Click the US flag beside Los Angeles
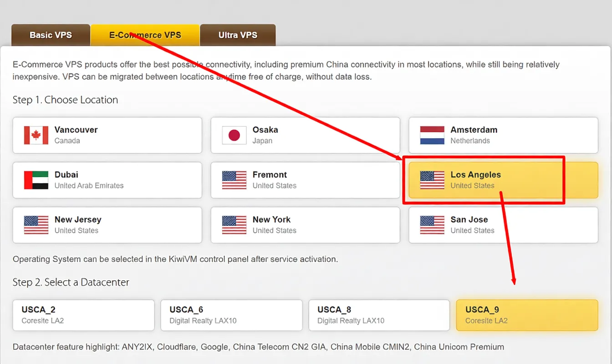Image resolution: width=612 pixels, height=364 pixels. (x=432, y=180)
